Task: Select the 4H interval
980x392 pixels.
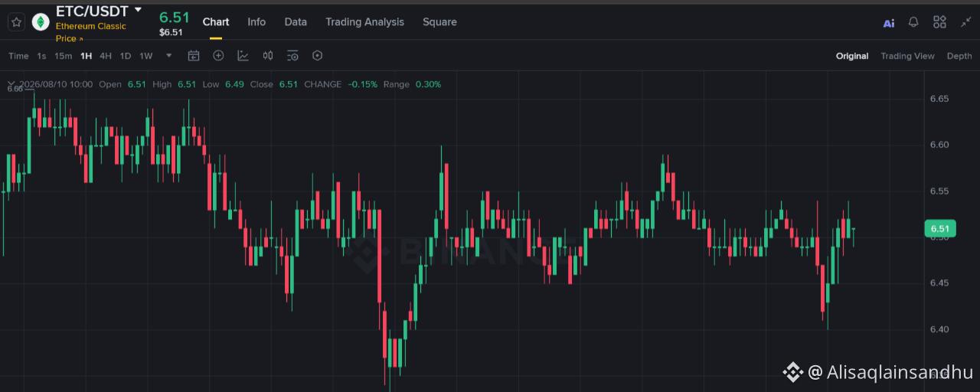Action: 106,56
